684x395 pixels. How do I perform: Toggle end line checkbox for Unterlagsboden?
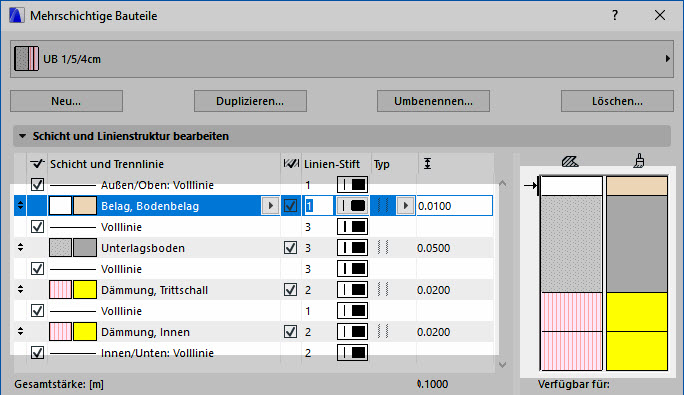[x=291, y=247]
